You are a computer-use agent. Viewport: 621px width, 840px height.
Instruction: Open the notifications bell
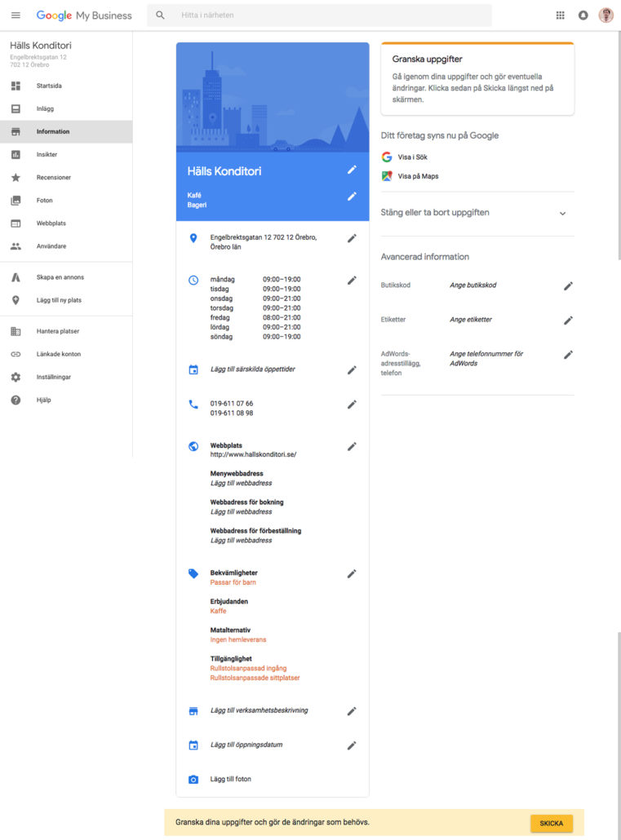tap(583, 15)
